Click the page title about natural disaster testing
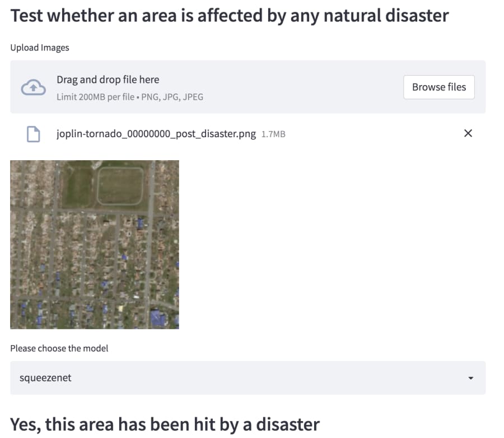The width and height of the screenshot is (504, 438). [x=229, y=16]
